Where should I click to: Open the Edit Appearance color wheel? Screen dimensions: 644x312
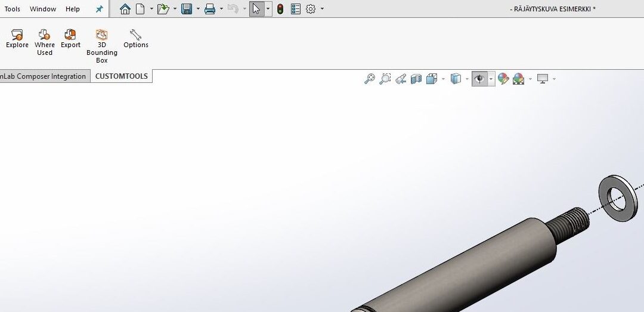(503, 79)
